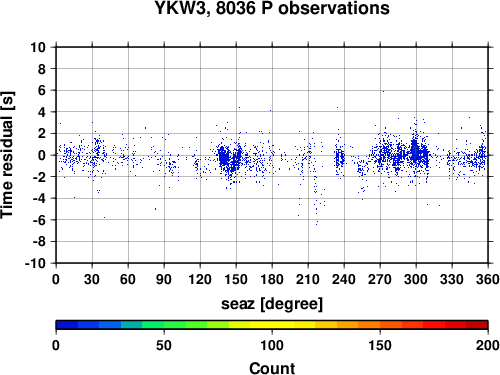The image size is (500, 375).
Task: Click the seaz [degree] x-axis label
Action: (272, 304)
